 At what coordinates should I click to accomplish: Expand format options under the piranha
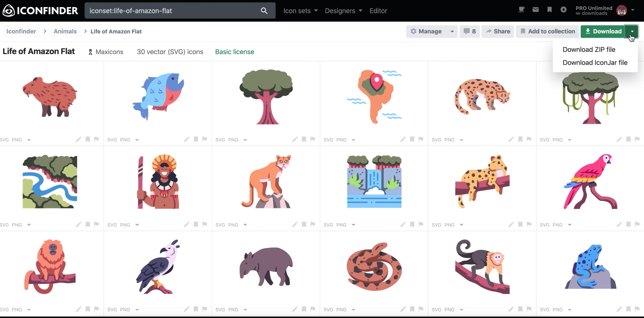point(137,140)
